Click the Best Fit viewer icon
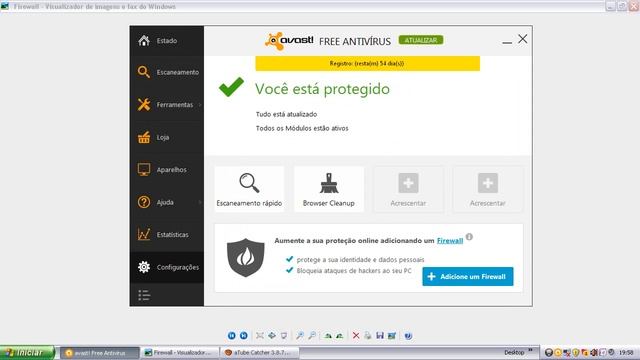640x360 pixels. [x=260, y=336]
